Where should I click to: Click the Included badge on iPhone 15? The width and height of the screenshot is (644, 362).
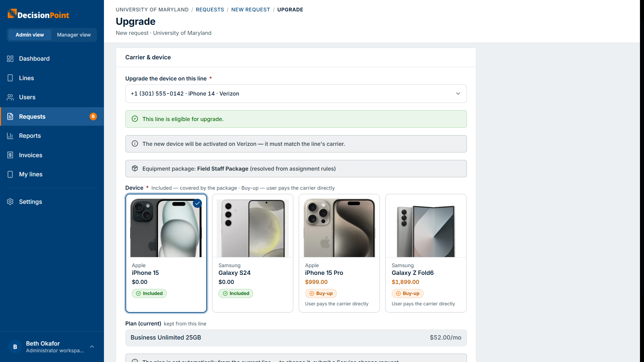[x=149, y=294]
